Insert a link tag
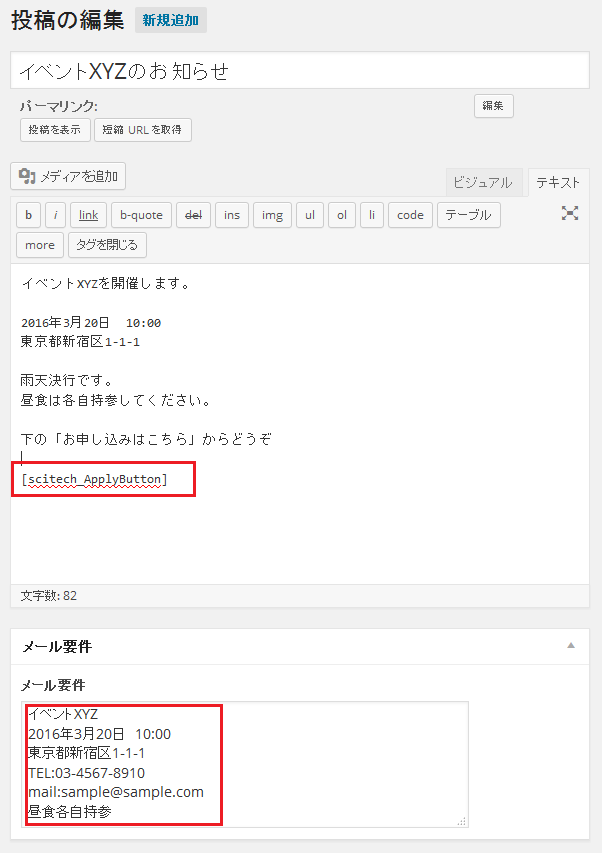Viewport: 602px width, 853px height. (88, 215)
